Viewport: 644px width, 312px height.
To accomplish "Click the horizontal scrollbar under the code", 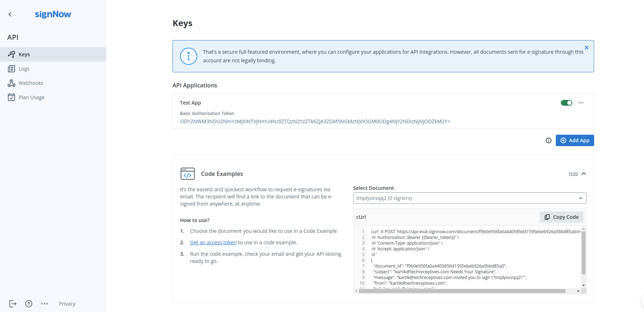I will (x=462, y=291).
